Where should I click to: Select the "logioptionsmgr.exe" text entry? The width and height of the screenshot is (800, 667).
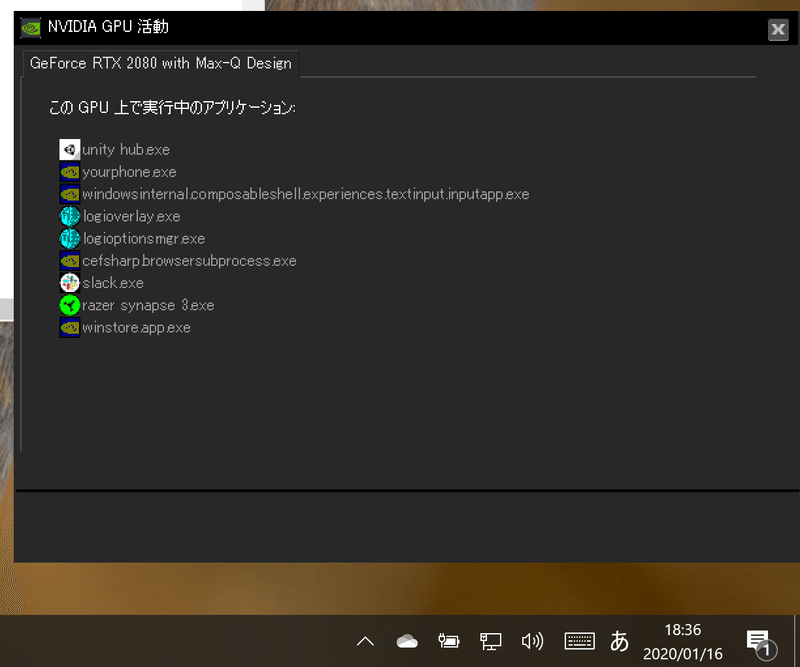[x=144, y=238]
